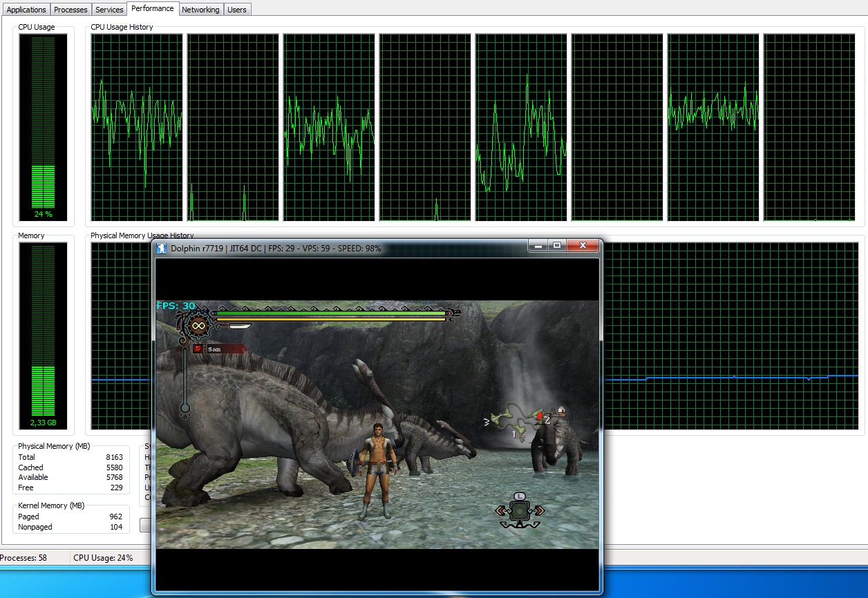Image resolution: width=868 pixels, height=598 pixels.
Task: Click the first CPU core history graph
Action: [137, 127]
